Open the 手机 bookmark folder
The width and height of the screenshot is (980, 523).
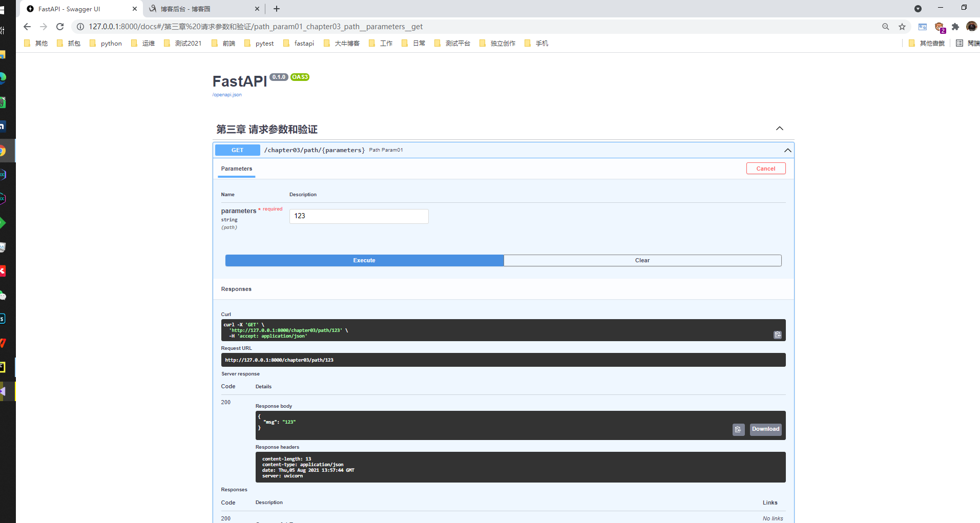click(536, 43)
